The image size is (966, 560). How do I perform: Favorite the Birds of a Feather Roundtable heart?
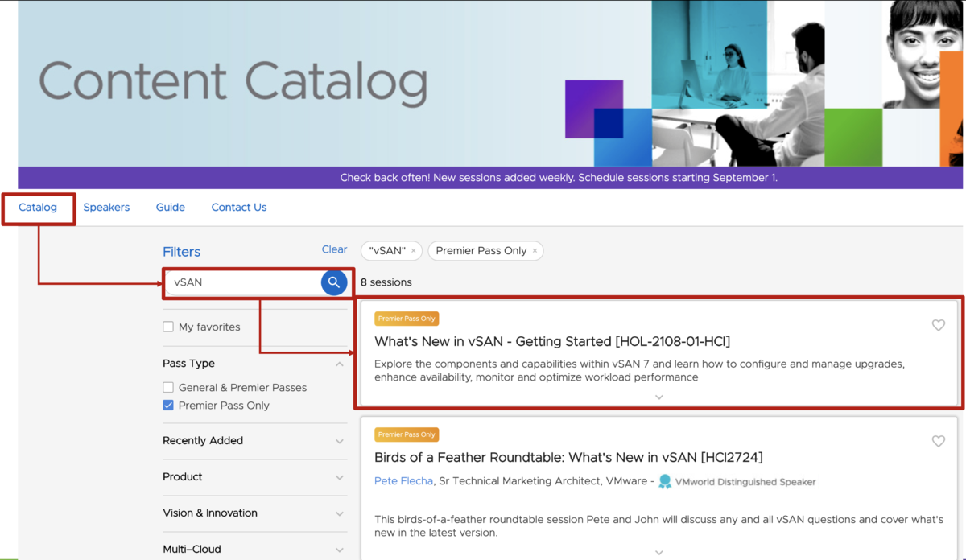click(x=938, y=441)
